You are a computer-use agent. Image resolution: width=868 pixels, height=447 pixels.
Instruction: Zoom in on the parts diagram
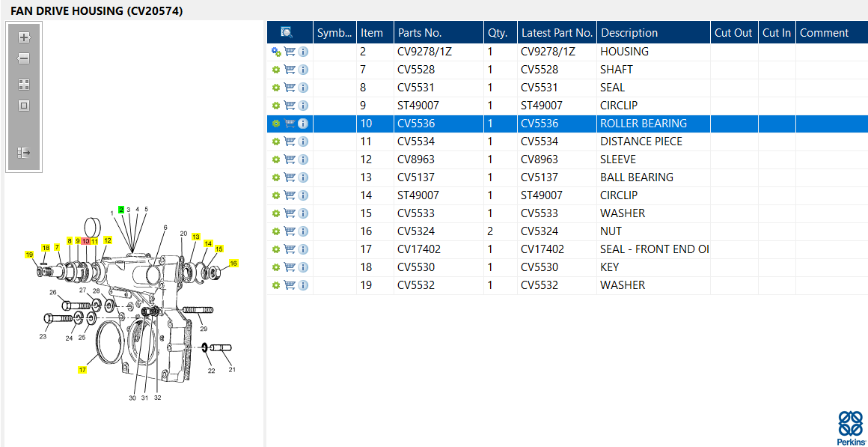[24, 37]
